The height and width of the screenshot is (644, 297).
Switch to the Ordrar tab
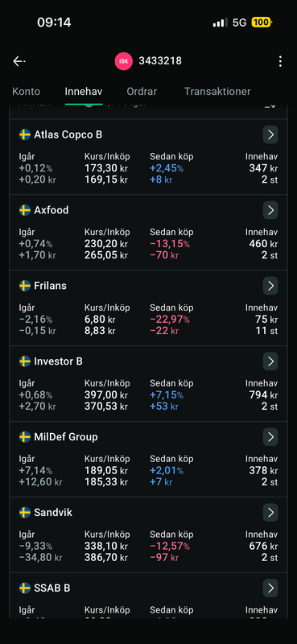(142, 91)
